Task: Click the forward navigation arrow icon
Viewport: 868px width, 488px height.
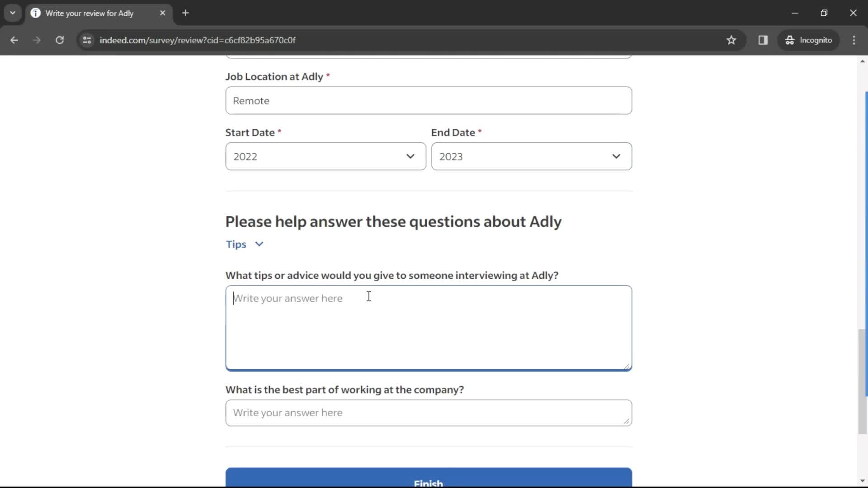Action: tap(36, 40)
